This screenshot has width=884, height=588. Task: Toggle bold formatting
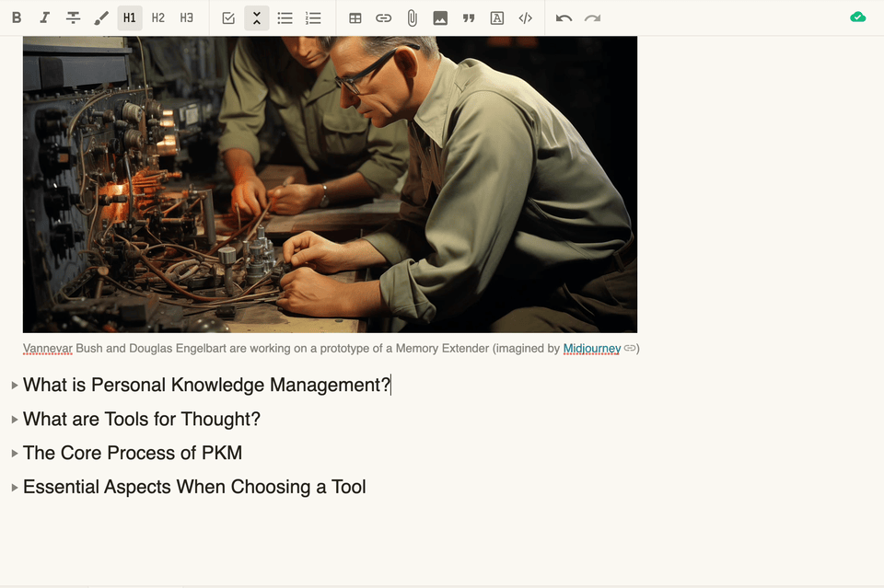pos(17,18)
